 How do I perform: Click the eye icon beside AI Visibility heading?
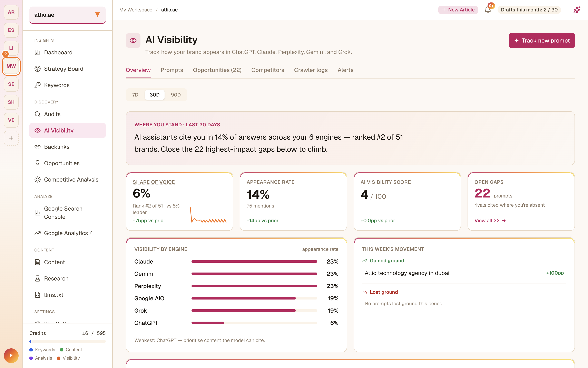(x=133, y=40)
